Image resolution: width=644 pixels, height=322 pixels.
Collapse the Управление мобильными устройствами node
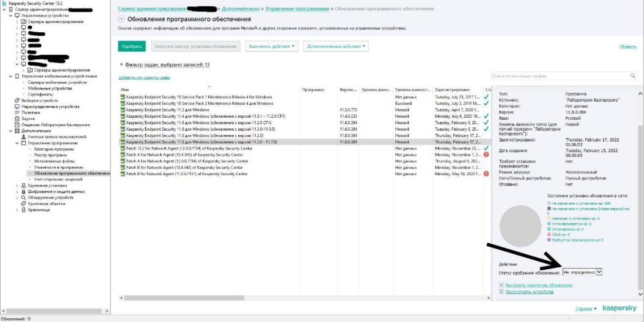pos(11,77)
